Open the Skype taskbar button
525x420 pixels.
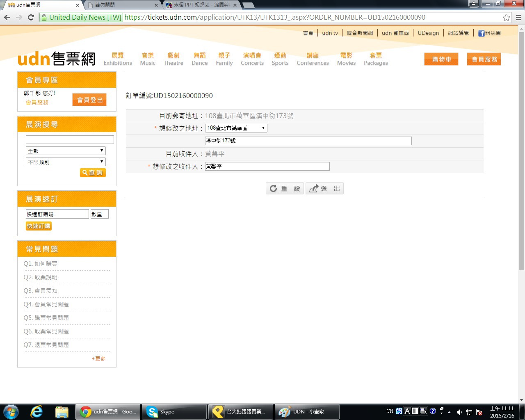pyautogui.click(x=174, y=411)
